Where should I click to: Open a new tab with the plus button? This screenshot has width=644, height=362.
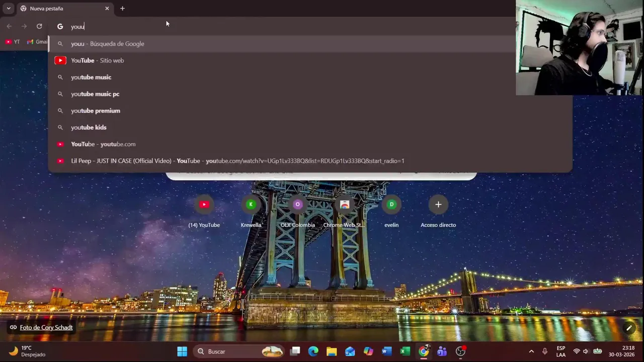[122, 9]
